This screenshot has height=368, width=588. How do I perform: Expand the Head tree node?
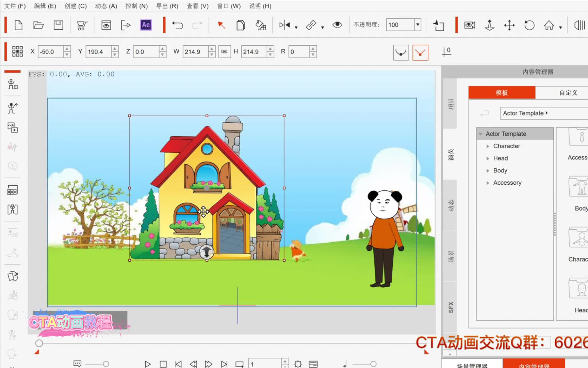(x=488, y=158)
